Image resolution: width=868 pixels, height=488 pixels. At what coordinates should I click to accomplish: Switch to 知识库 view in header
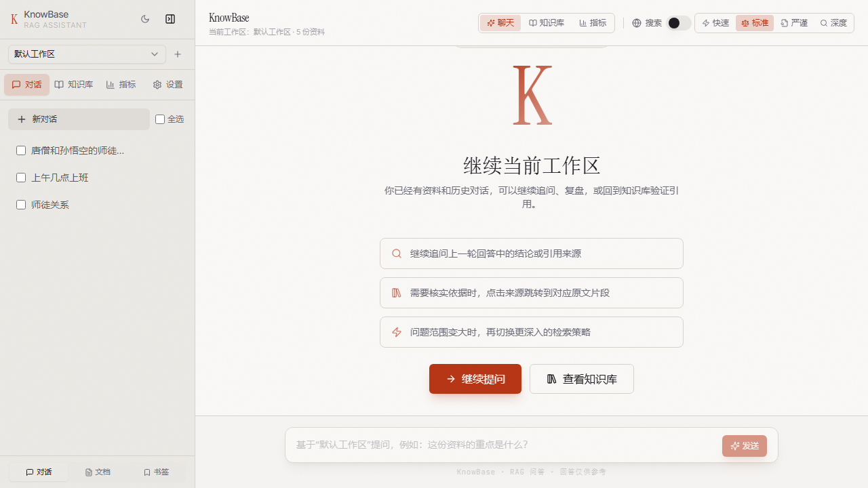[x=547, y=23]
